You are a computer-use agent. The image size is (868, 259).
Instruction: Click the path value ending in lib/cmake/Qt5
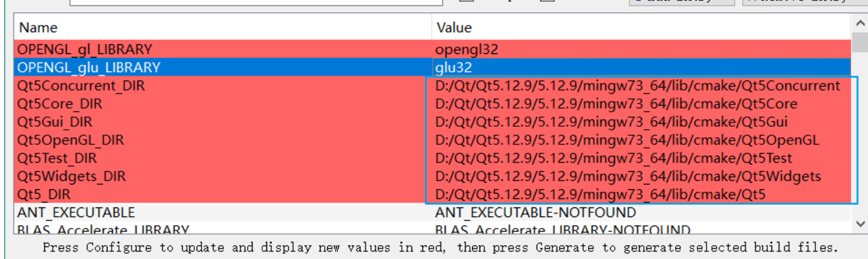pyautogui.click(x=600, y=195)
